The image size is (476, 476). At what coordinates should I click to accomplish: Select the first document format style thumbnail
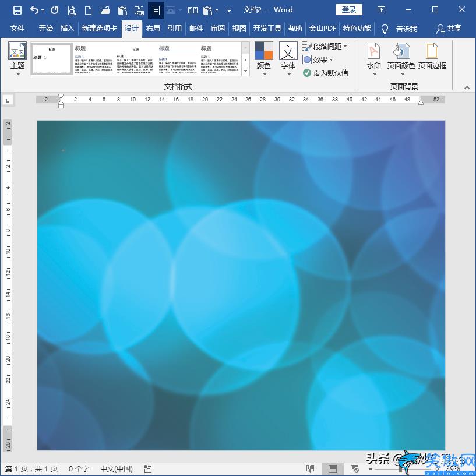pos(52,59)
